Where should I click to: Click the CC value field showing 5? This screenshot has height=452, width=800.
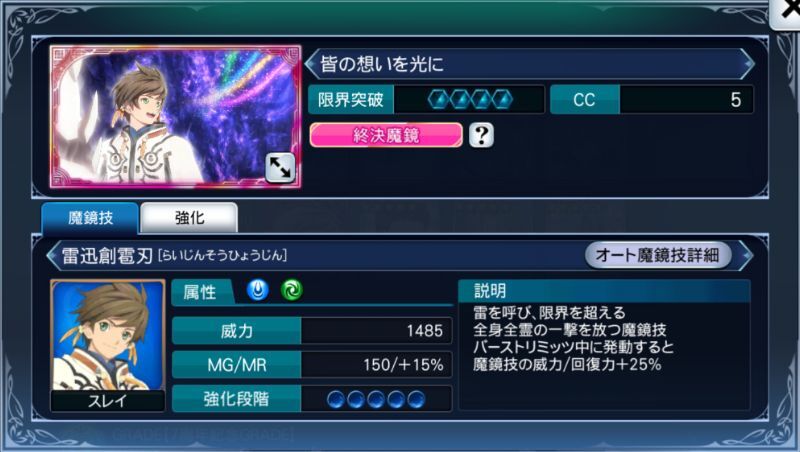coord(686,99)
